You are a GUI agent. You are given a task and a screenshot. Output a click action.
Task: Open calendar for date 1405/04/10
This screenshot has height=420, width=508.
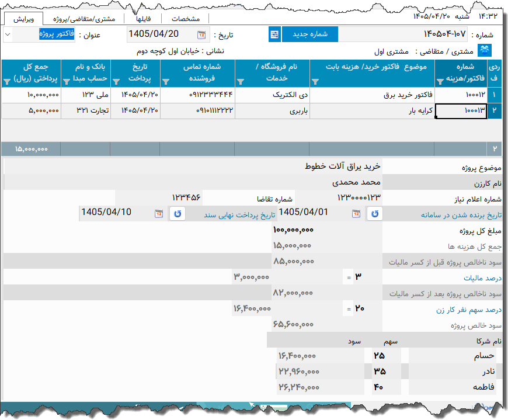coord(158,214)
